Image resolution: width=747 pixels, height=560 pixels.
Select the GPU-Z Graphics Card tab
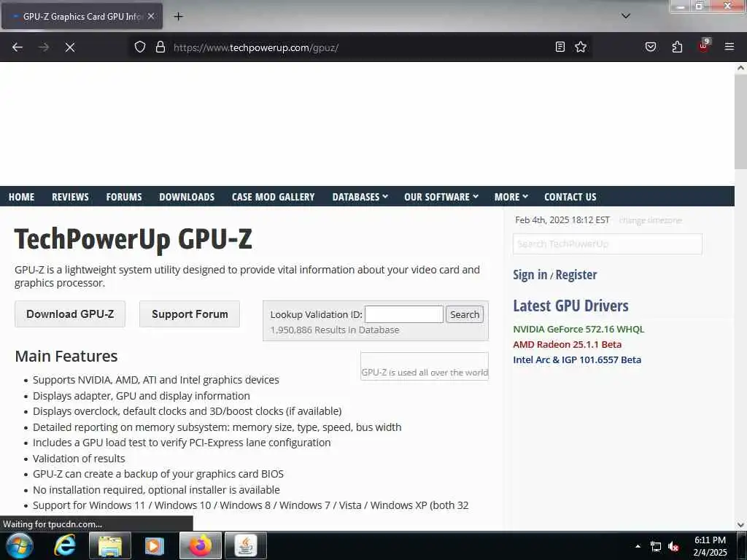click(82, 16)
